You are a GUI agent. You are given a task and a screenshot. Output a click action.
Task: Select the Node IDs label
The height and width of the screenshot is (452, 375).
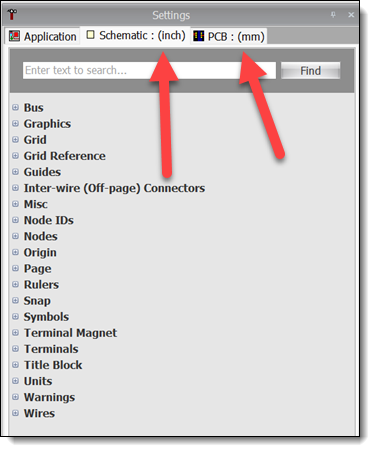click(x=49, y=220)
